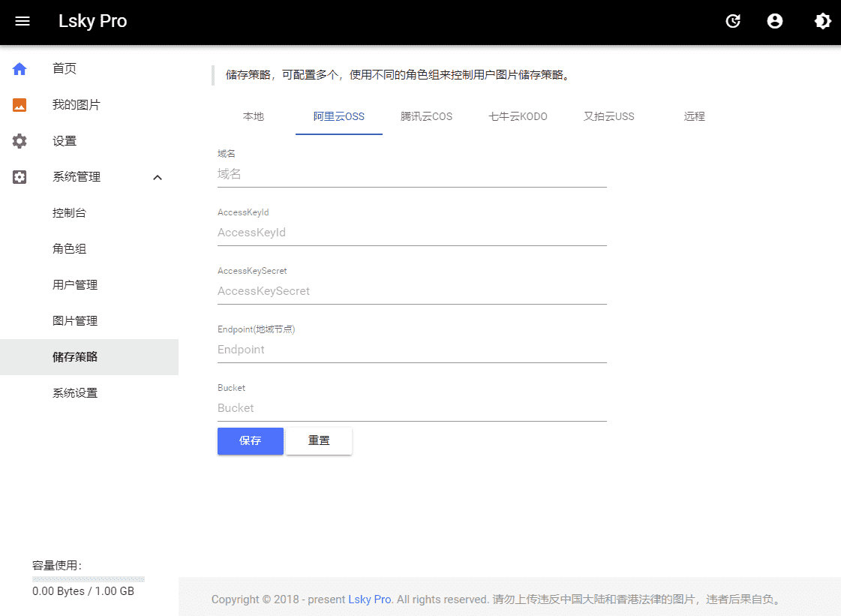Click the widget icon beside 系统管理
The width and height of the screenshot is (841, 616).
pyautogui.click(x=19, y=176)
